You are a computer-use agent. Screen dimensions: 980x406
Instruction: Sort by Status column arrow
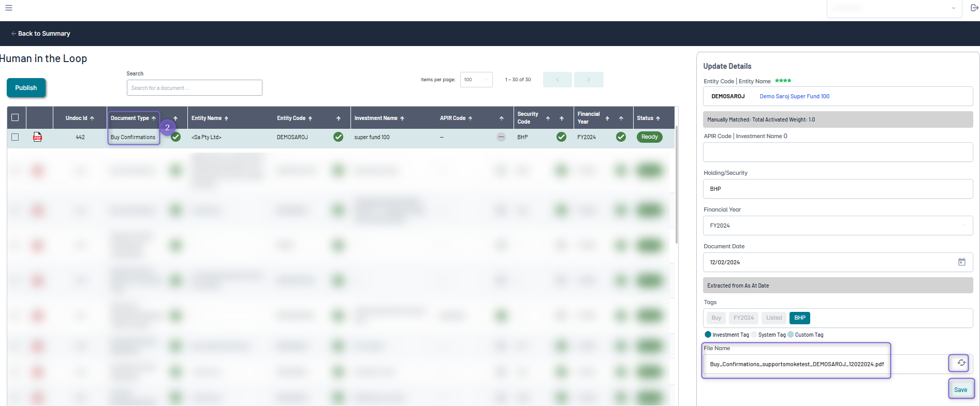click(658, 118)
